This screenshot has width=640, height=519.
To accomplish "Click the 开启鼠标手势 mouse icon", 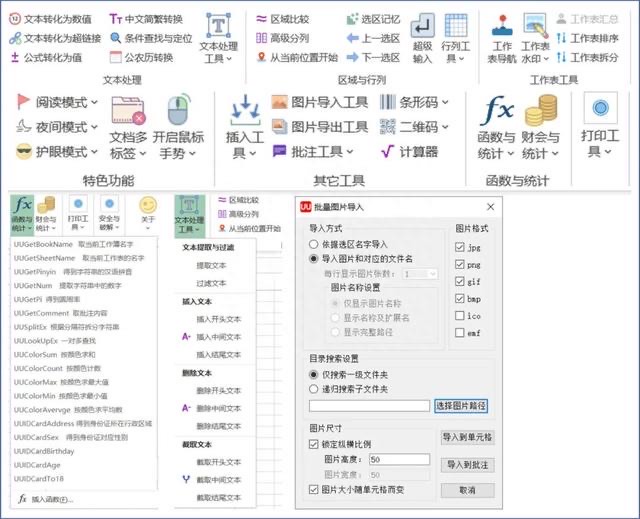I will click(178, 109).
